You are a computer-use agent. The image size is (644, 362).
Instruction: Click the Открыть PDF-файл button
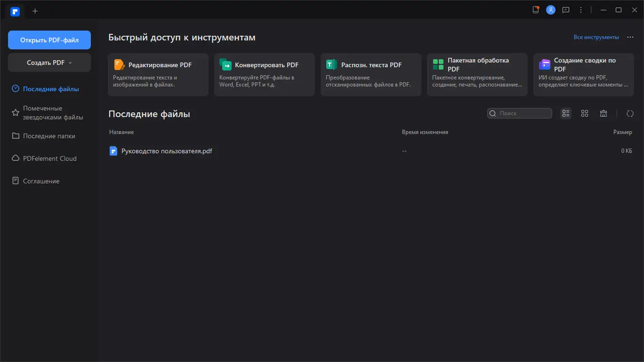[49, 40]
